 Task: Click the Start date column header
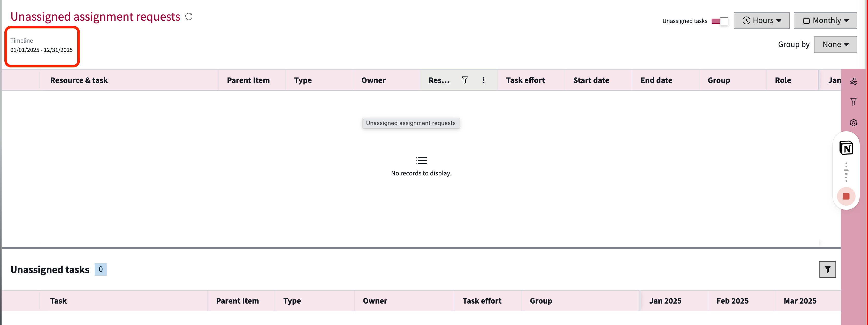tap(591, 81)
